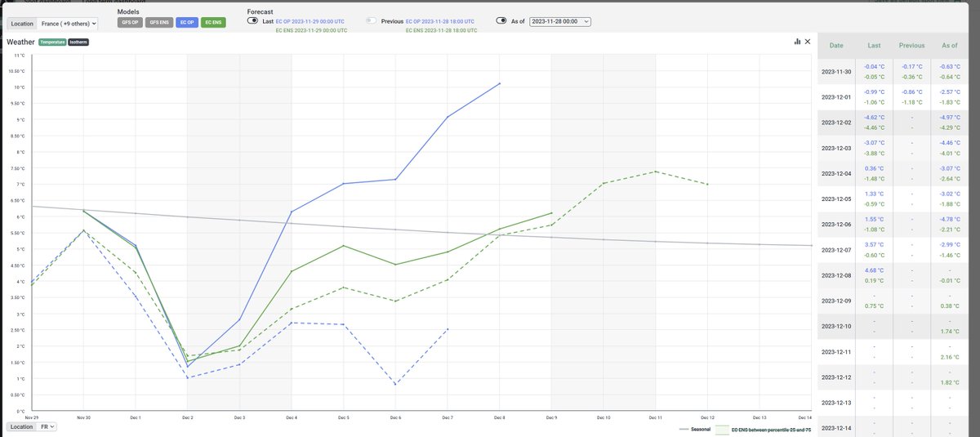
Task: Click the 4.68 °C value in Last column
Action: tap(874, 270)
